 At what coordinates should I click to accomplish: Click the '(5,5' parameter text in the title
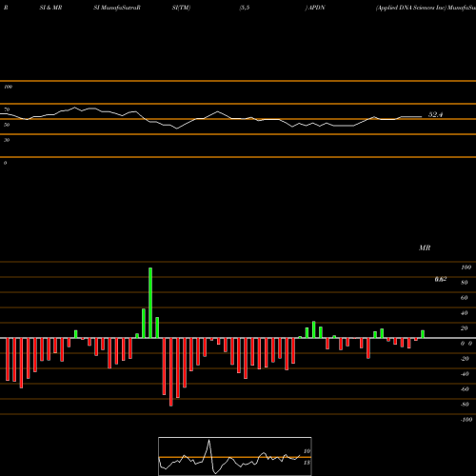click(x=245, y=8)
